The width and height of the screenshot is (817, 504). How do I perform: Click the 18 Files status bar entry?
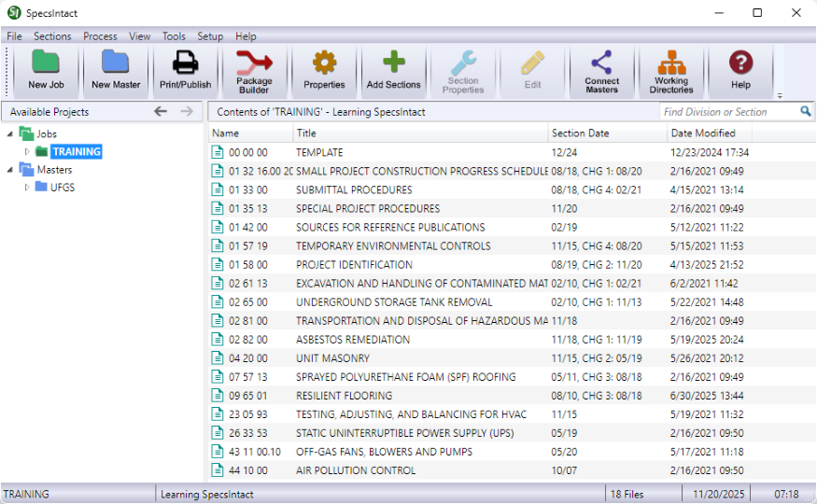(x=627, y=494)
